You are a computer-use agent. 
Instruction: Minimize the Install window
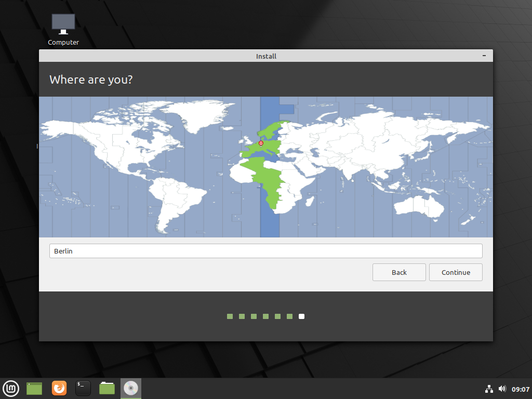(x=484, y=56)
